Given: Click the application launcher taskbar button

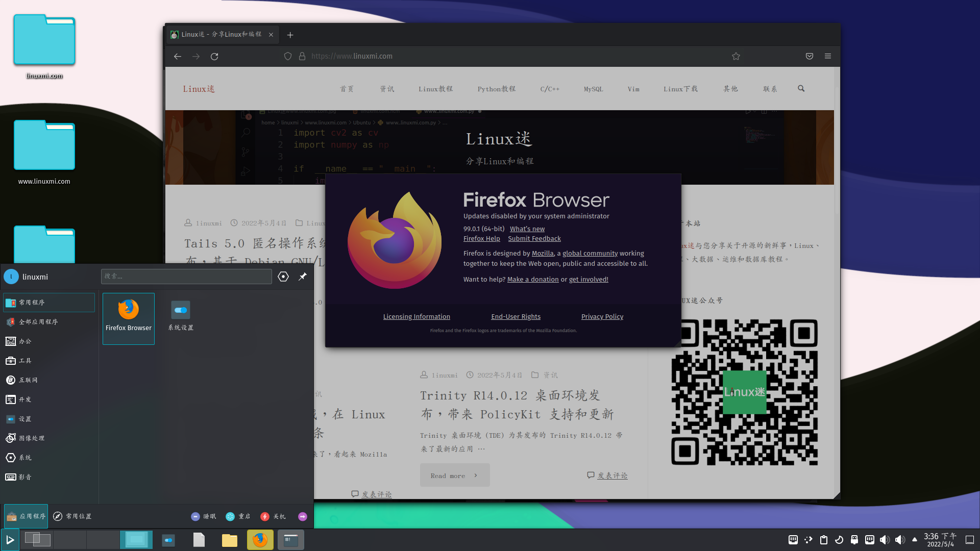Looking at the screenshot, I should pyautogui.click(x=10, y=540).
